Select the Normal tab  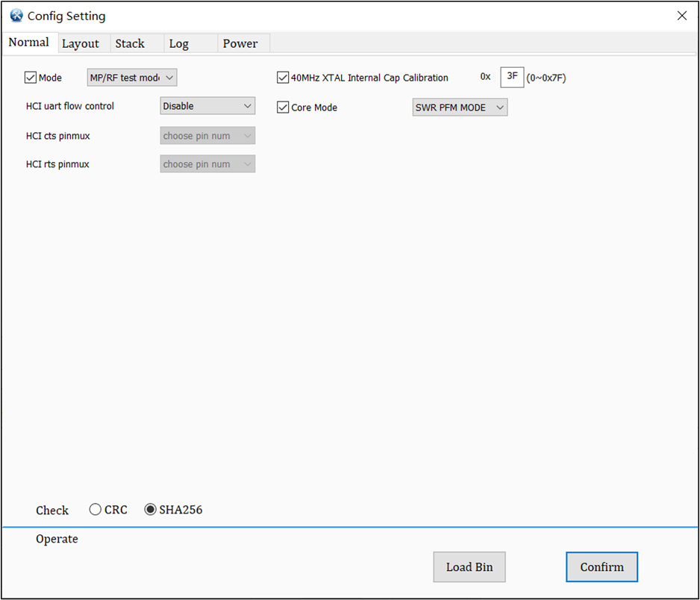[x=29, y=43]
